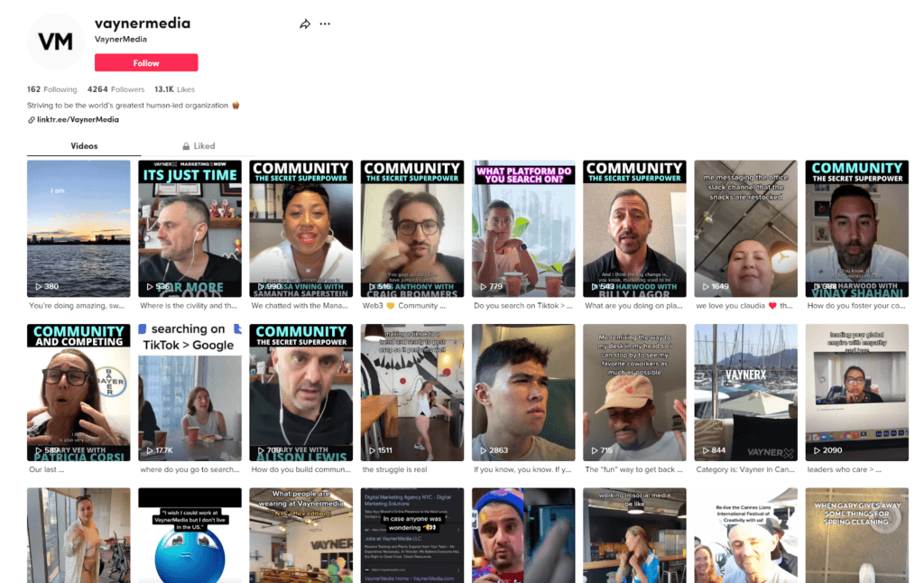Click the play count icon showing 17.7K
Screen dimensions: 924x583
pos(150,450)
